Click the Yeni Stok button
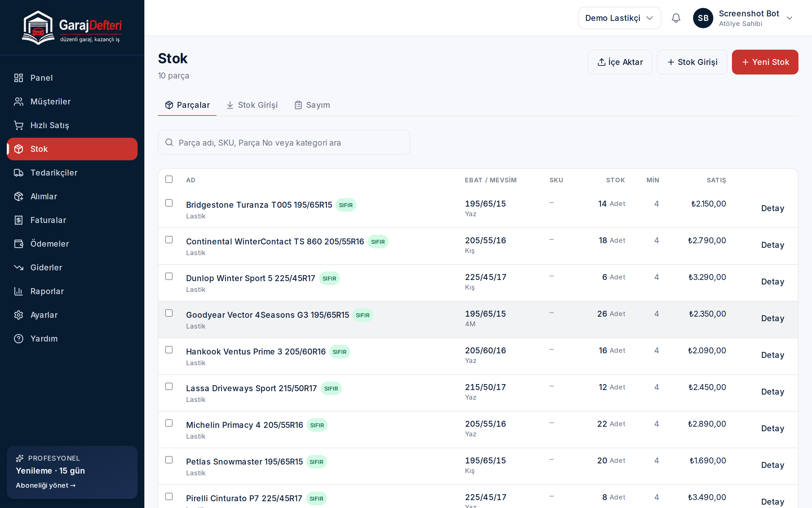 point(765,62)
